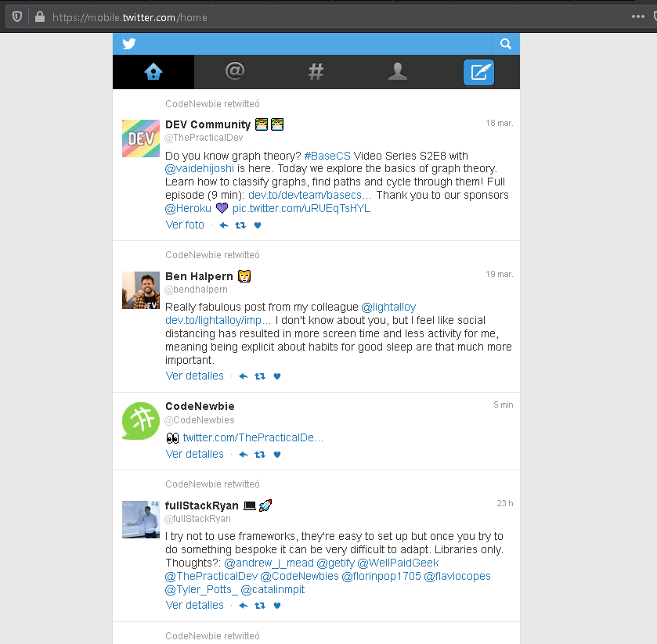Open the @CodeNewbies mention in Ryan's tweet
Screen dimensions: 657x644
click(300, 577)
